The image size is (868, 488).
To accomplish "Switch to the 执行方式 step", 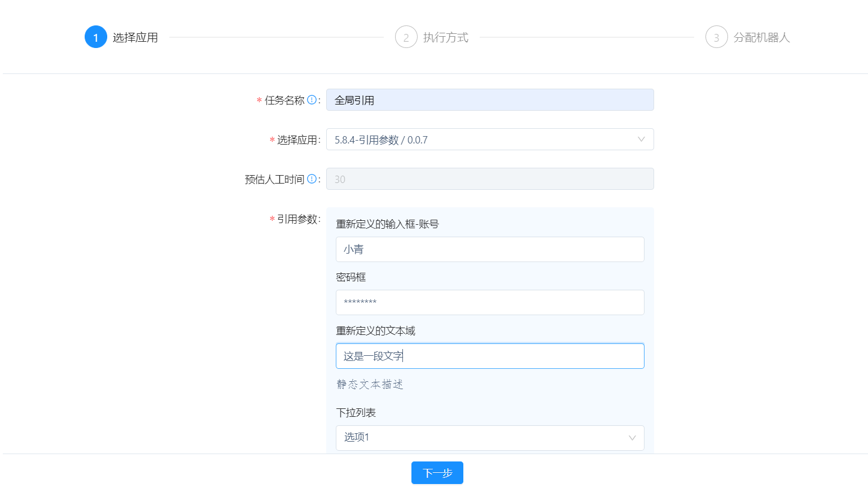I will 445,37.
